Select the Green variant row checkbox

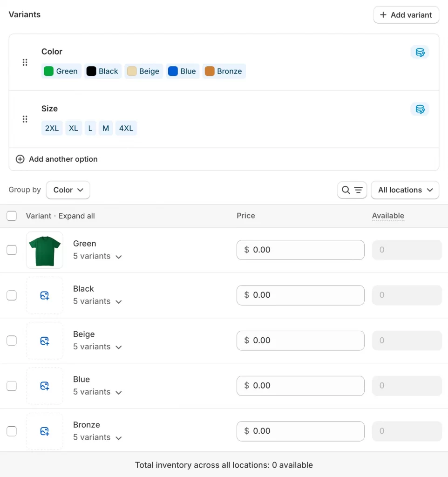12,250
